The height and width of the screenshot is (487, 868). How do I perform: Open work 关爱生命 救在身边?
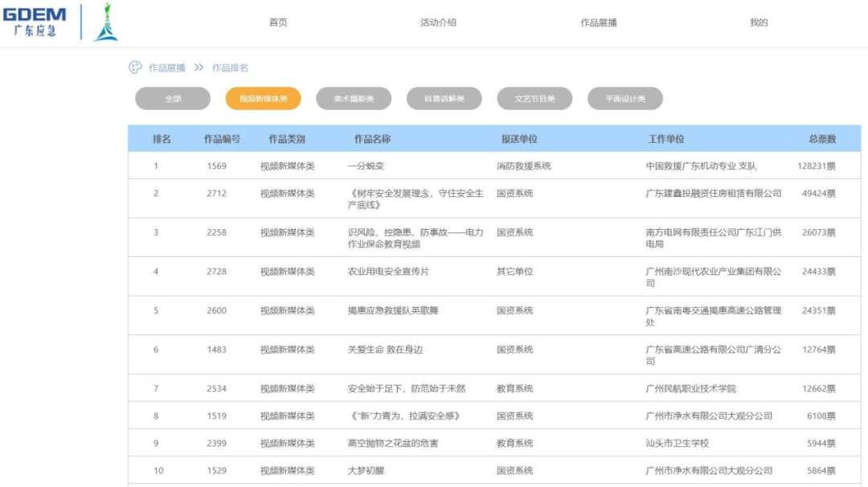point(385,350)
